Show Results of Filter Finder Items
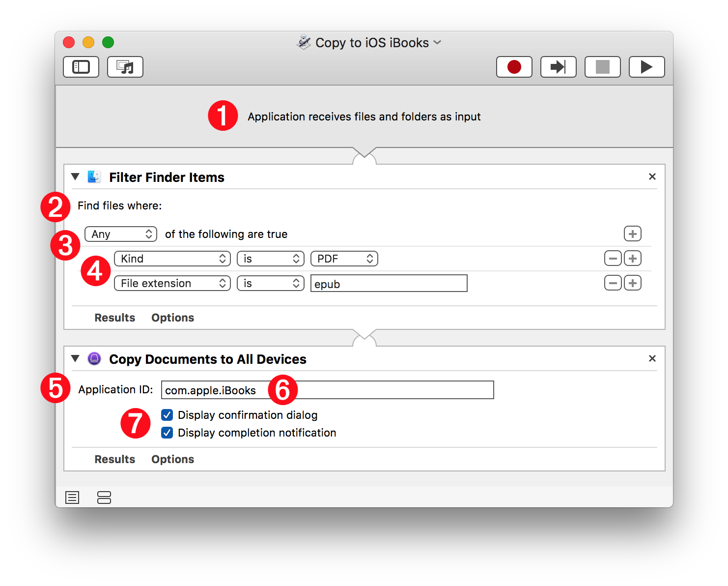 115,318
